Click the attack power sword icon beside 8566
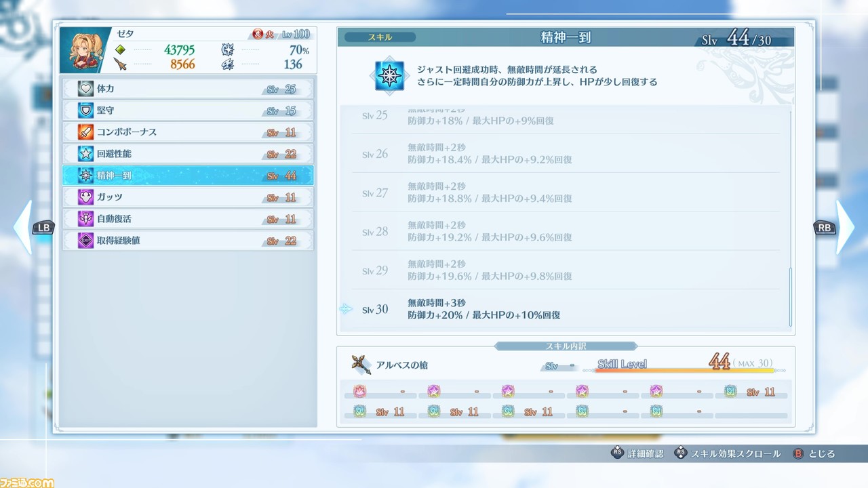This screenshot has height=488, width=868. click(121, 64)
